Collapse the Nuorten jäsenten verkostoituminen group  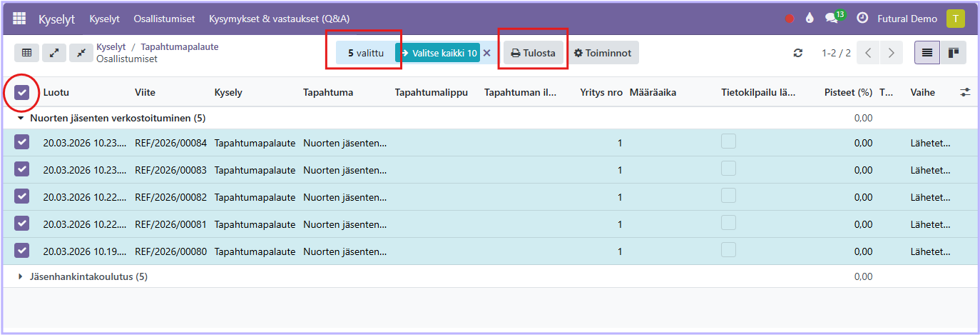[x=21, y=118]
